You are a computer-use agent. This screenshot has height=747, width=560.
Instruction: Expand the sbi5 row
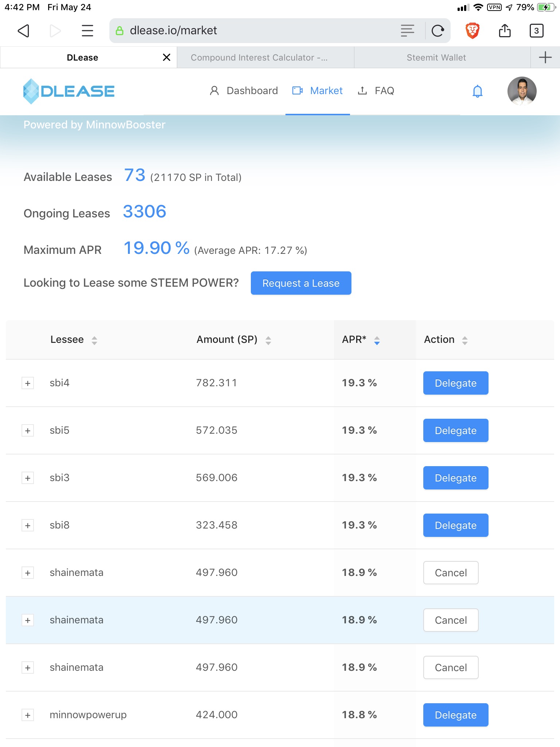pos(28,431)
